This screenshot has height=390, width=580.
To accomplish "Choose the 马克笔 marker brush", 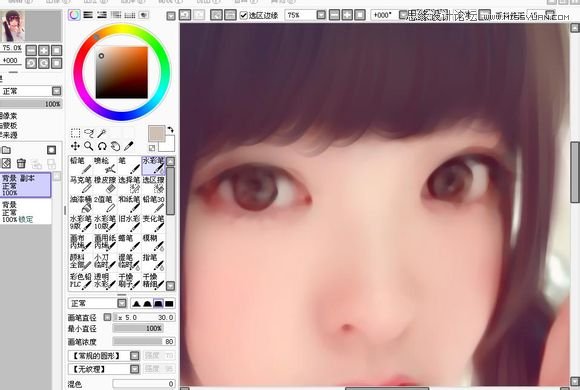I will 81,185.
